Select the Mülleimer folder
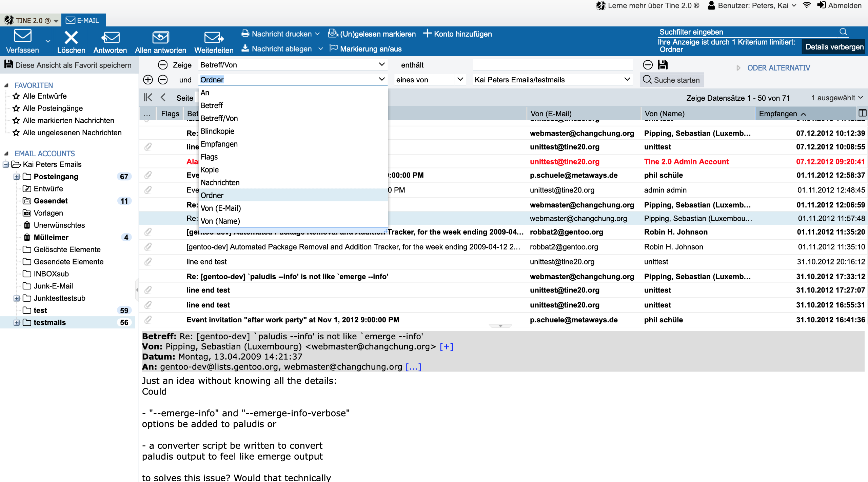 (x=51, y=237)
